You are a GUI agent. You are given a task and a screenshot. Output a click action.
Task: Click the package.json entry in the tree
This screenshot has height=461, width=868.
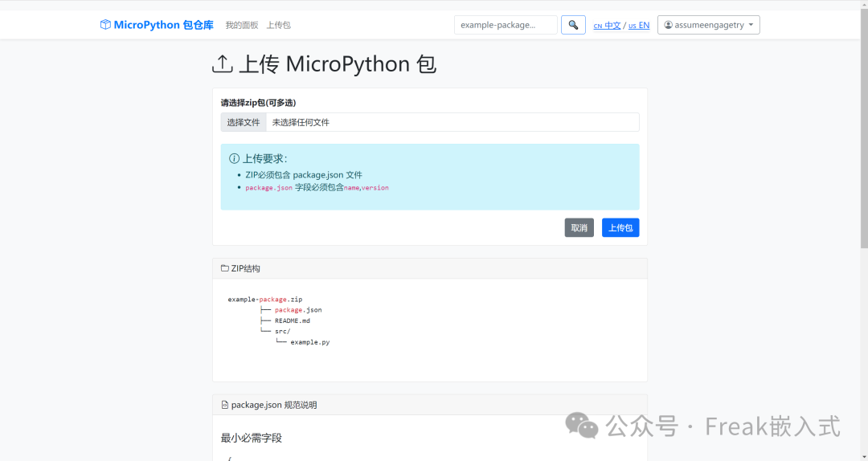(x=298, y=310)
